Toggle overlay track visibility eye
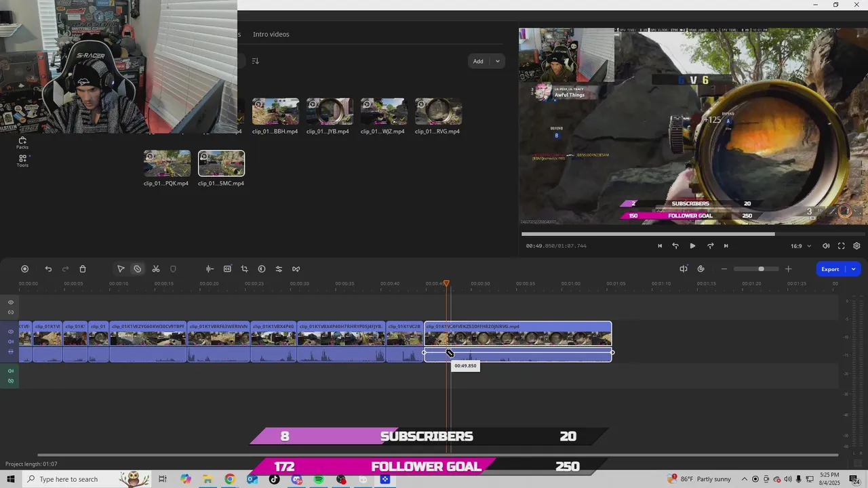Screen dimensions: 868x488 11,302
